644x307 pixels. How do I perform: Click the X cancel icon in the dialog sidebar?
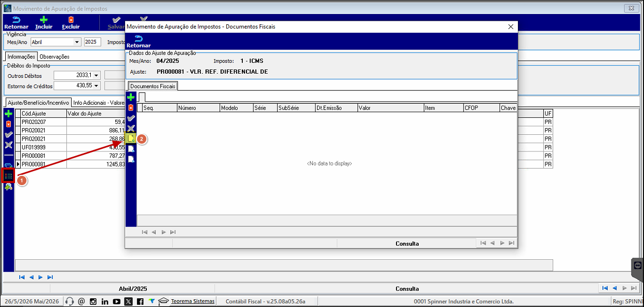coord(131,128)
